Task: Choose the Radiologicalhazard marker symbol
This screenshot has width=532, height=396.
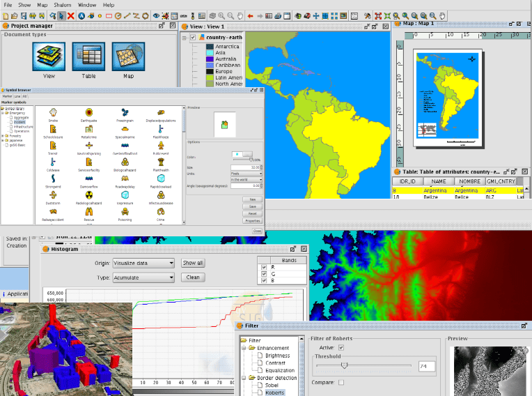Action: coord(88,195)
